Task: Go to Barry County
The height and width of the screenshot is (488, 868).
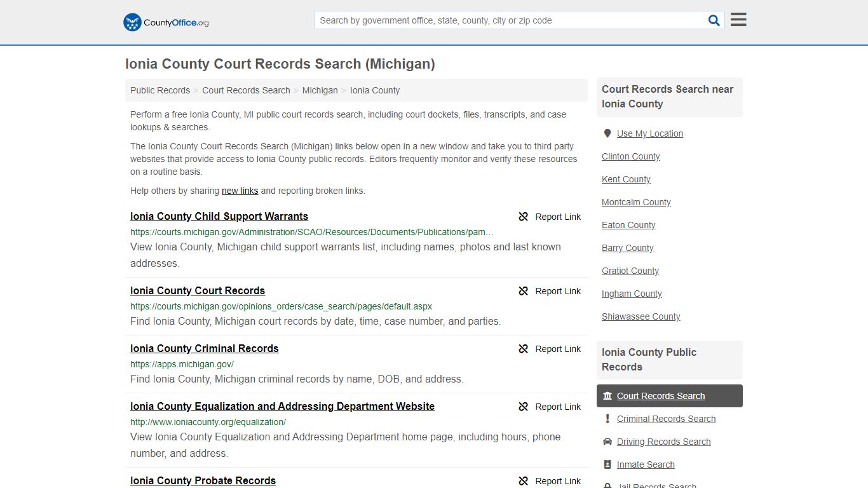Action: (x=628, y=248)
